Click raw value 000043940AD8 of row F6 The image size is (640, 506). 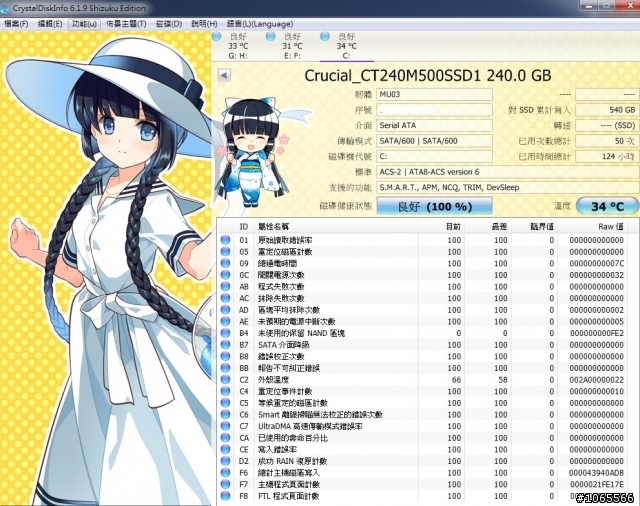click(597, 473)
